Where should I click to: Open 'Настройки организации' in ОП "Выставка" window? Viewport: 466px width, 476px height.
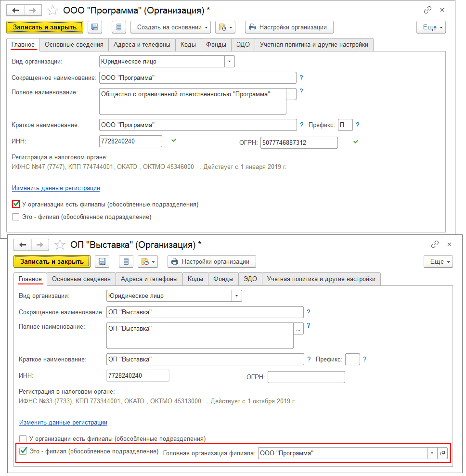(212, 262)
